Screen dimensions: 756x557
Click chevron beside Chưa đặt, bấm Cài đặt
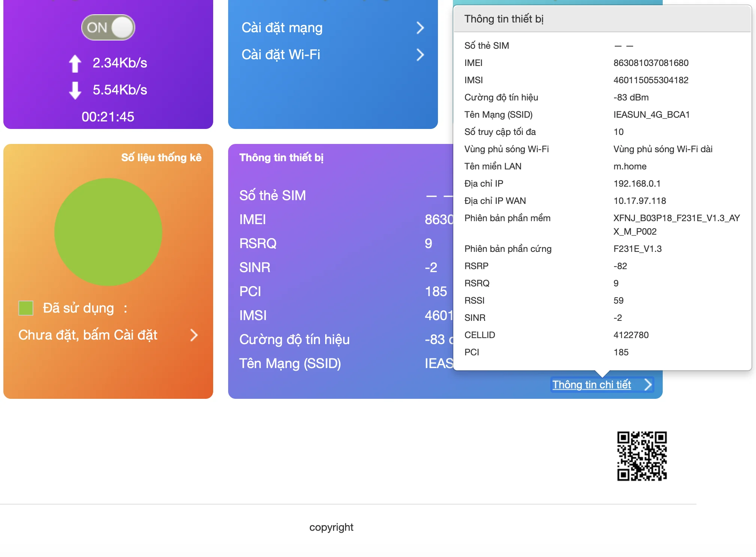click(x=194, y=335)
